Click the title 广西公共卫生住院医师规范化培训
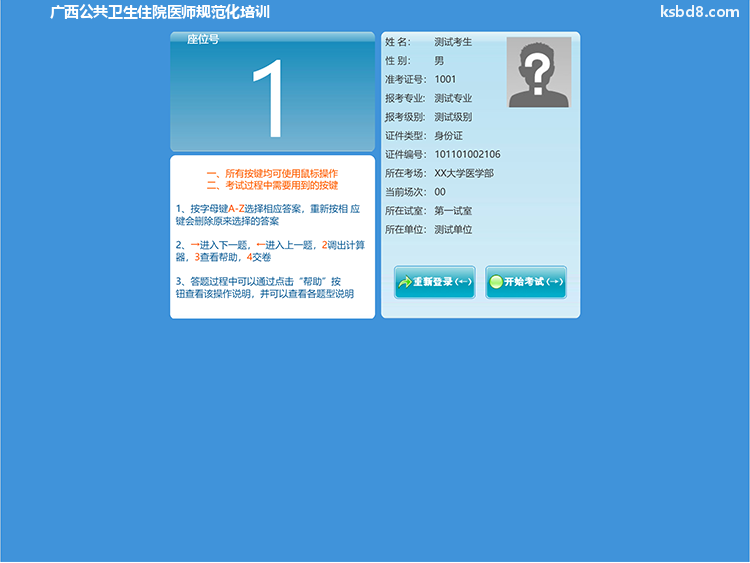The height and width of the screenshot is (563, 750). click(x=160, y=12)
